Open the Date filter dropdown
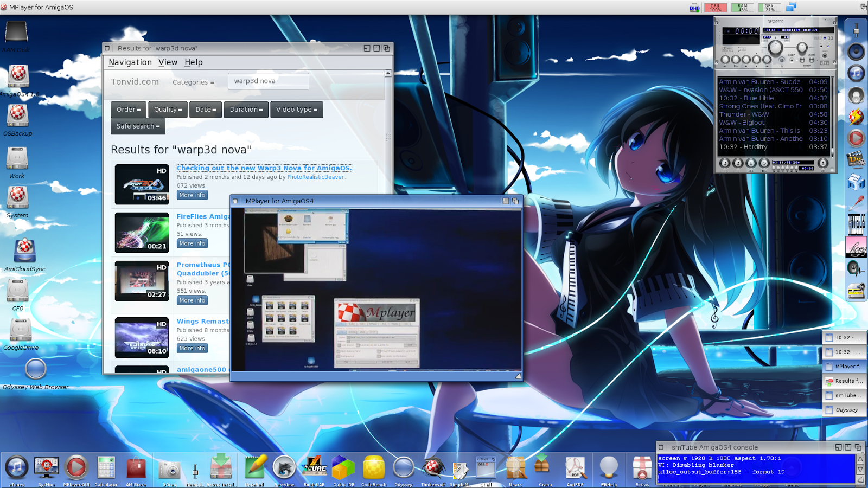This screenshot has height=488, width=868. click(206, 110)
